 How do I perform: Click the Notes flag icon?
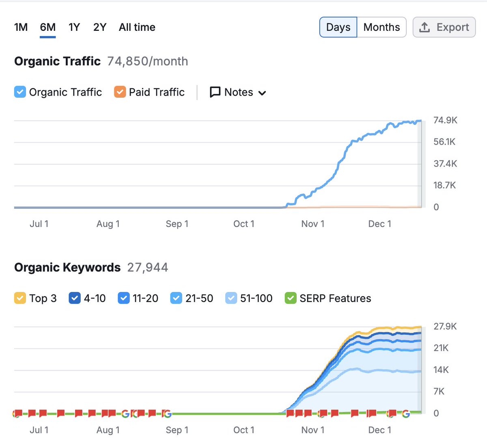(215, 92)
